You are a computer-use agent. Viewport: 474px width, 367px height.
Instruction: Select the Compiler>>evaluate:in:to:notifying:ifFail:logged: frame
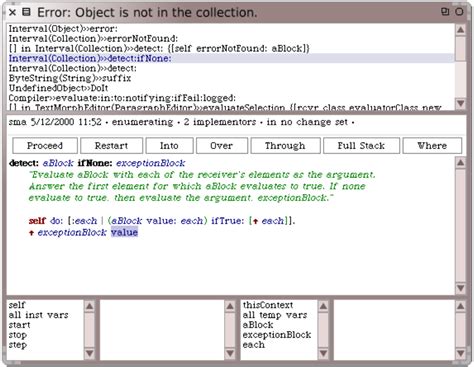[230, 98]
